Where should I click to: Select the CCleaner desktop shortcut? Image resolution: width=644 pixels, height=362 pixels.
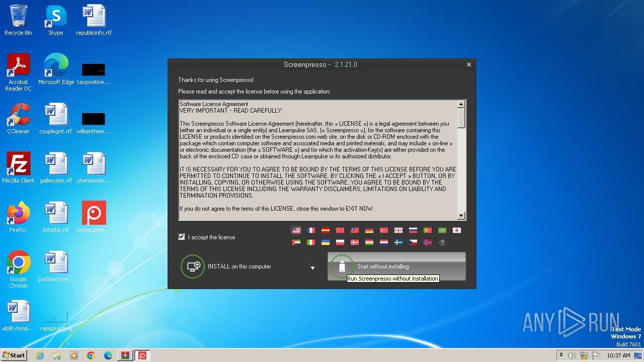tap(18, 119)
